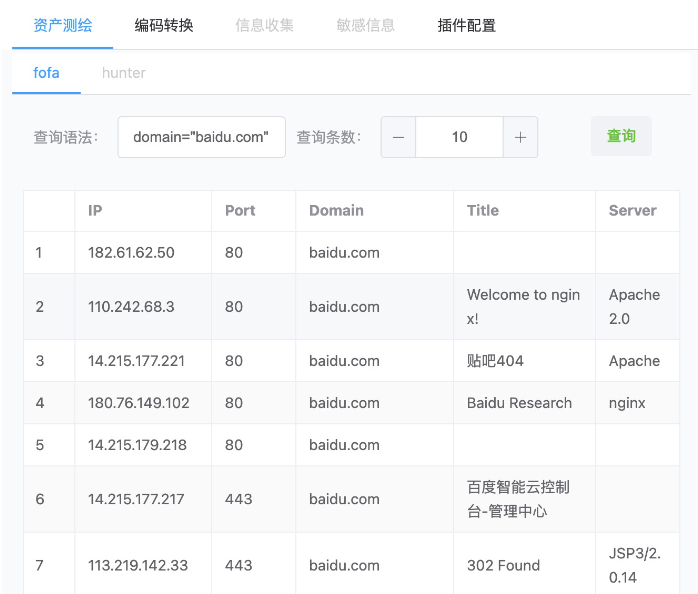This screenshot has height=594, width=698.
Task: Select the fofa sub-tab
Action: point(46,73)
